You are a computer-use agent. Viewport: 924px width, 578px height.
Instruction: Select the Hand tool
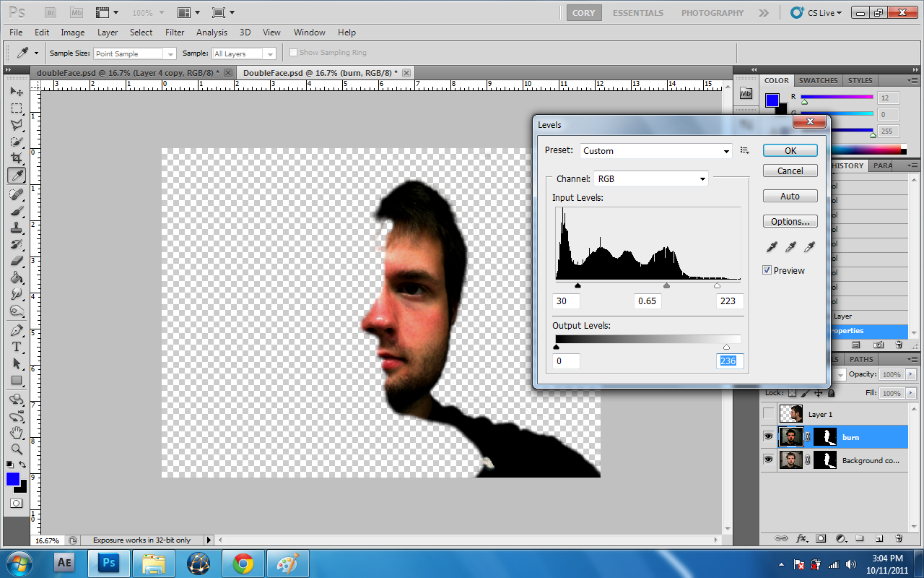[x=16, y=433]
